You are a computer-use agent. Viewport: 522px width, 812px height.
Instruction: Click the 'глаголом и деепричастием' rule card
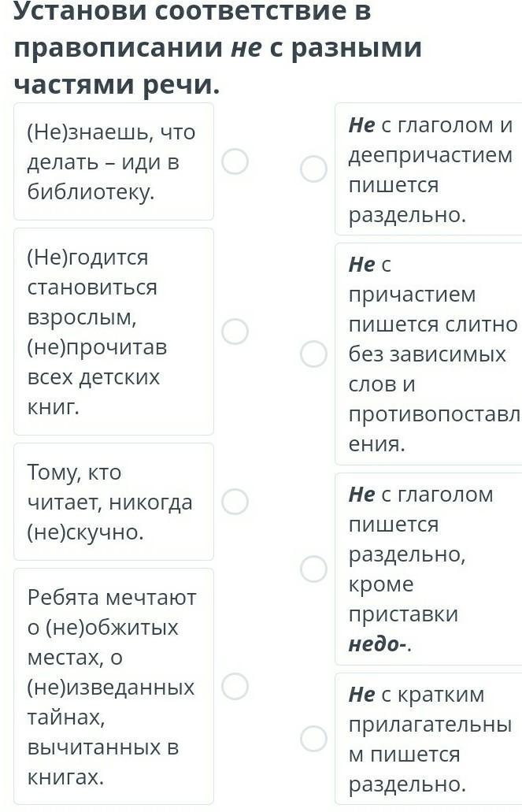click(x=430, y=169)
